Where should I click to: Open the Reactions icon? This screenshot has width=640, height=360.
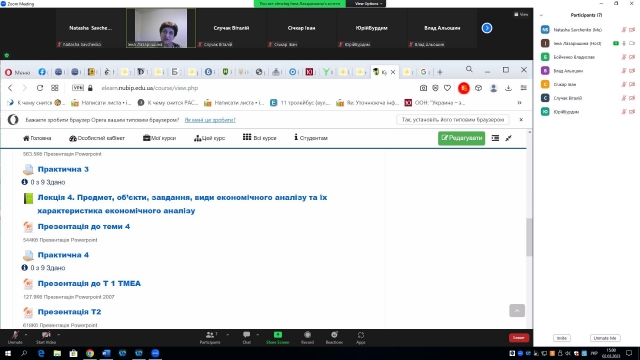pyautogui.click(x=334, y=335)
